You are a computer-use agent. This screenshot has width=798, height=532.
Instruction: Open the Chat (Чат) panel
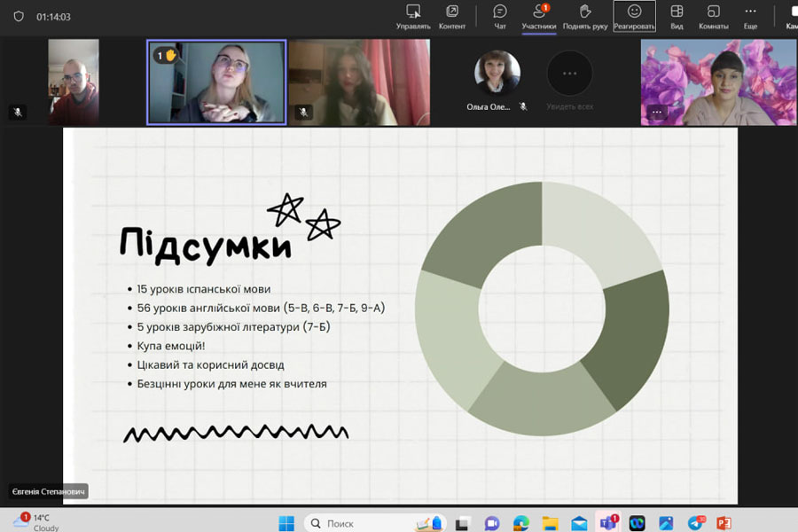(500, 16)
